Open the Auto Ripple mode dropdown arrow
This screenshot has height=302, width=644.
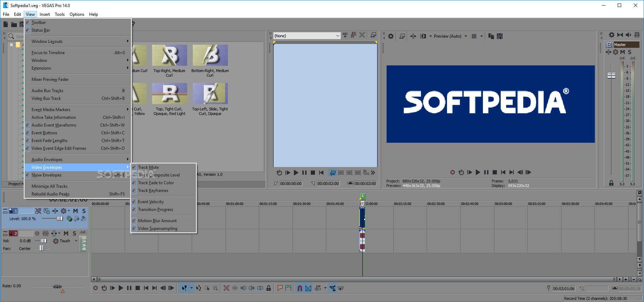point(325,288)
